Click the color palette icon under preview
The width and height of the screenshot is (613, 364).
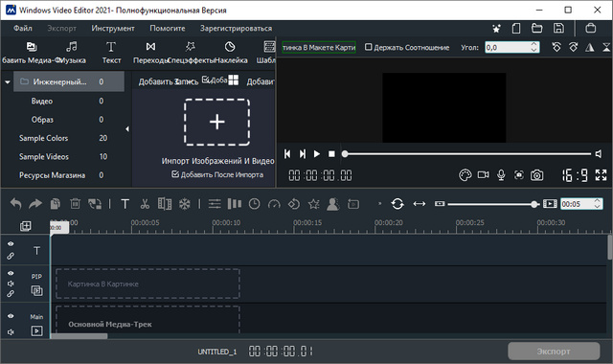tap(465, 175)
